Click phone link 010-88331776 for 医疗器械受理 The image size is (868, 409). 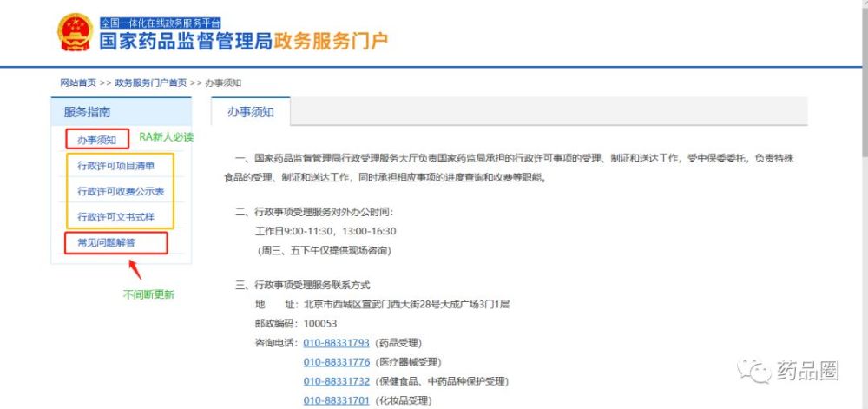[x=336, y=362]
